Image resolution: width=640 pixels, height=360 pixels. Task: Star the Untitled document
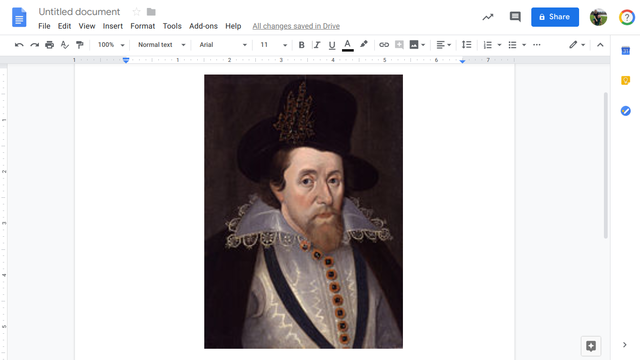pyautogui.click(x=136, y=12)
